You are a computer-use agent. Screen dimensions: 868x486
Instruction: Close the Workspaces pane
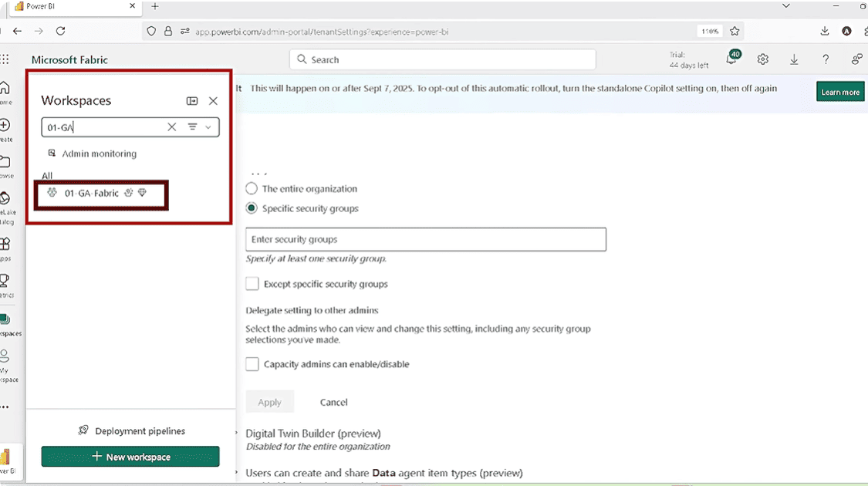pyautogui.click(x=213, y=101)
